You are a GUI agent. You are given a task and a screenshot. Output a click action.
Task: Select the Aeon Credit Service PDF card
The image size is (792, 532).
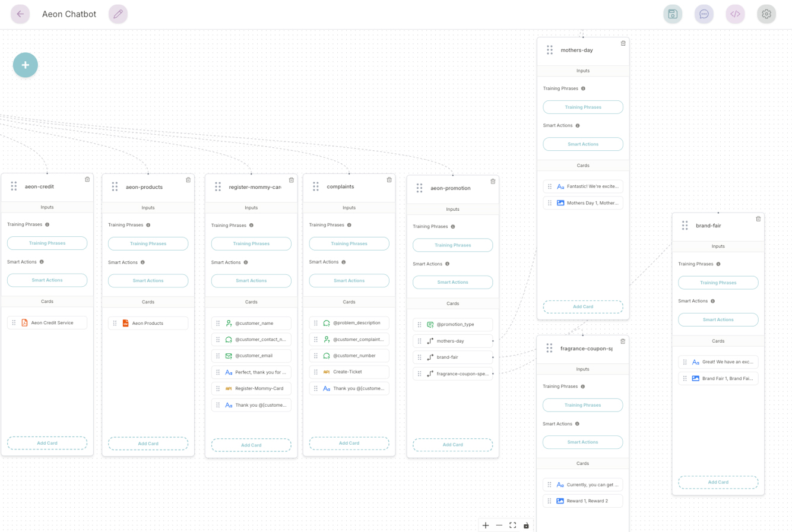click(x=47, y=322)
